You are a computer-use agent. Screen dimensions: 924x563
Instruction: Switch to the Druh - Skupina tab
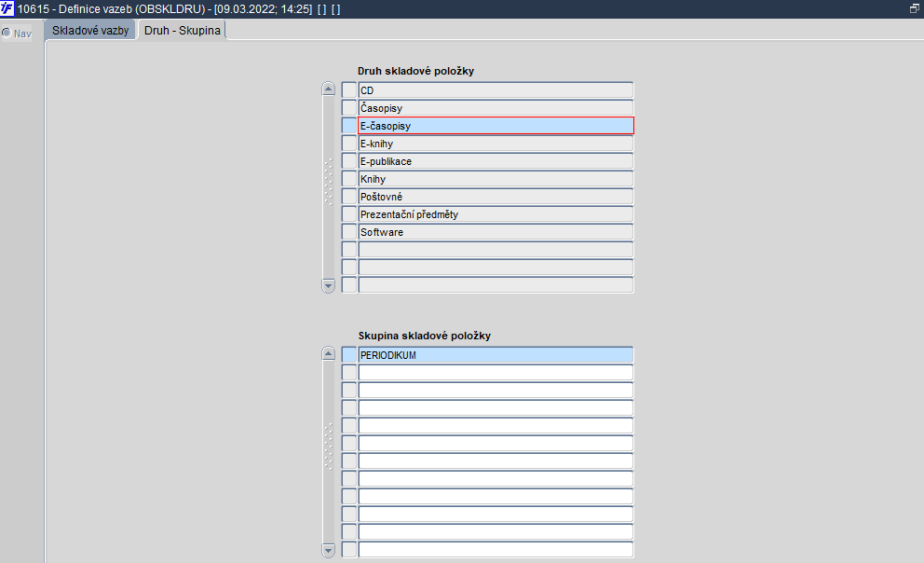pyautogui.click(x=182, y=30)
